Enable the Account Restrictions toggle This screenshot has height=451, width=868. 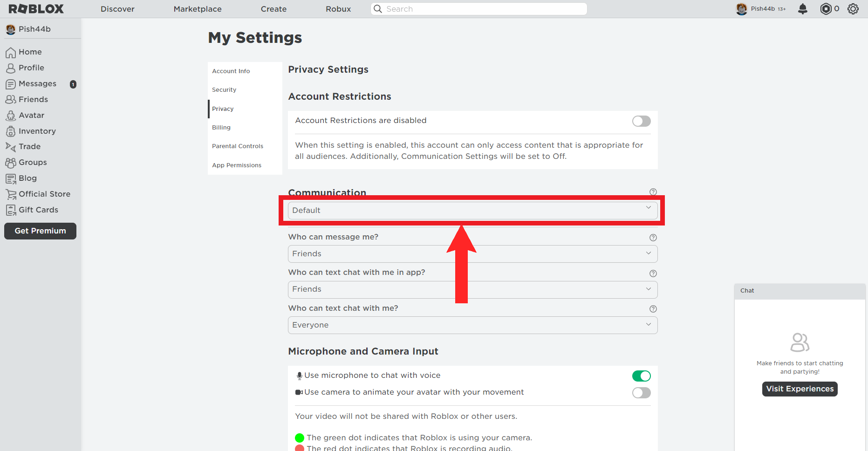coord(641,121)
